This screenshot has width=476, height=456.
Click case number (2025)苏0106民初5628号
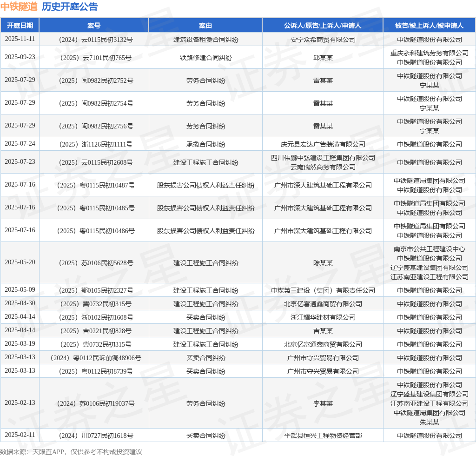click(x=96, y=263)
